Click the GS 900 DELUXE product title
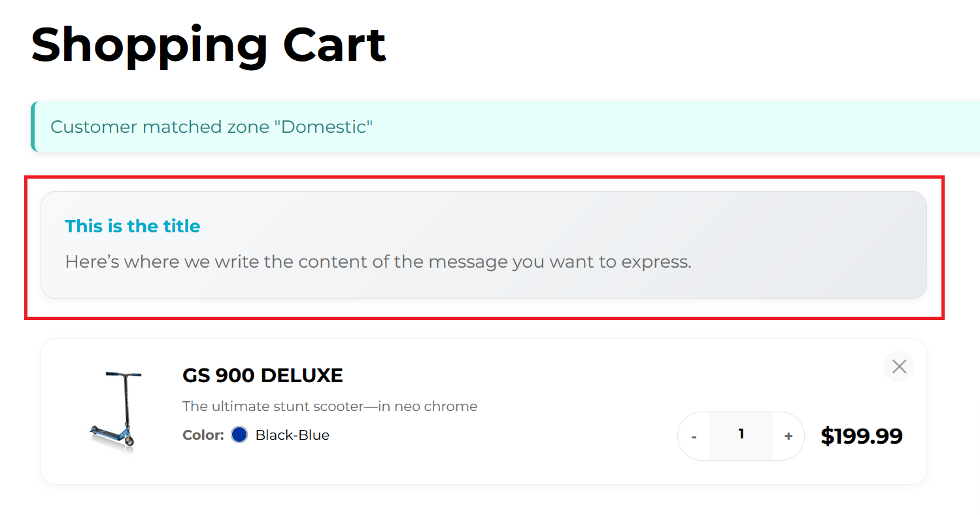980x515 pixels. (x=262, y=375)
